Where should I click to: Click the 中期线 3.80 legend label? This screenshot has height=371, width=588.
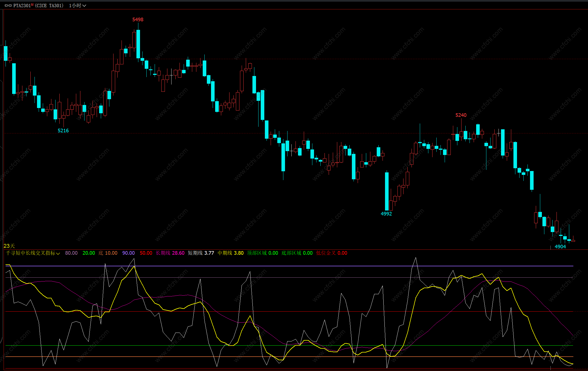[230, 253]
